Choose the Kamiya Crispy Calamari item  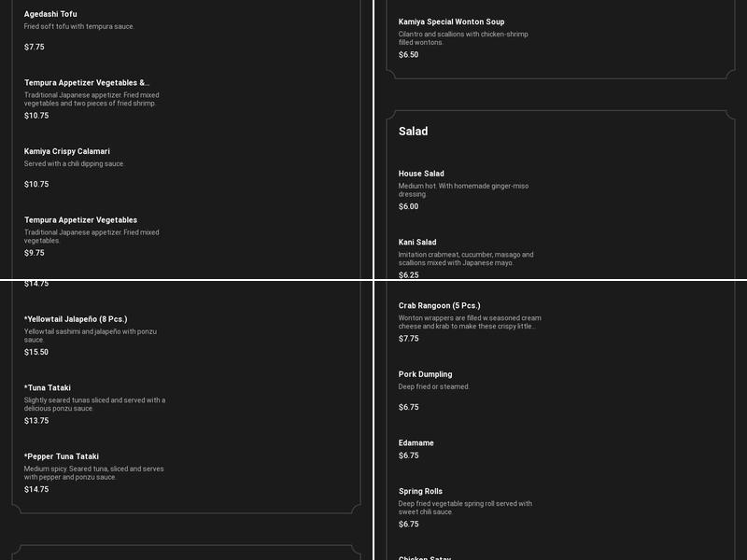click(x=67, y=151)
